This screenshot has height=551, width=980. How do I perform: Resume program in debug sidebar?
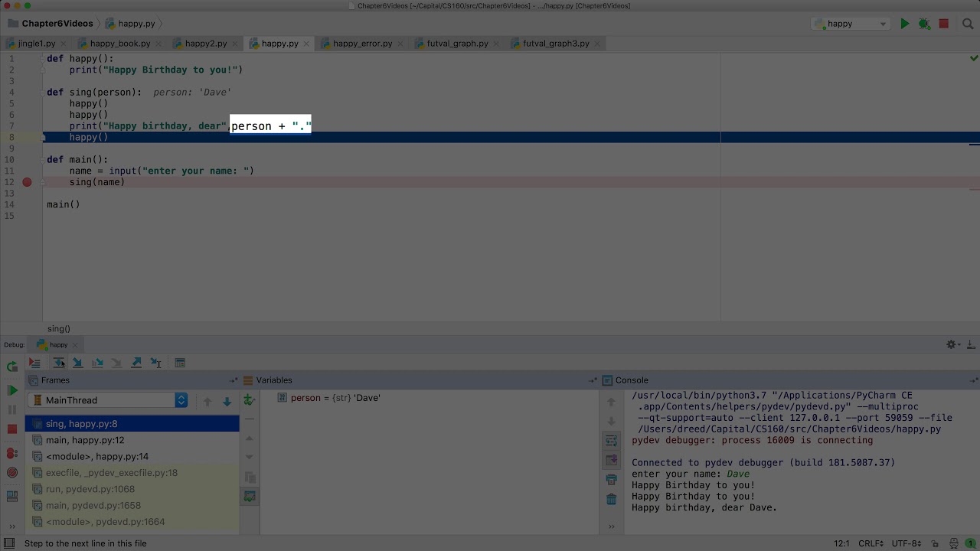12,390
